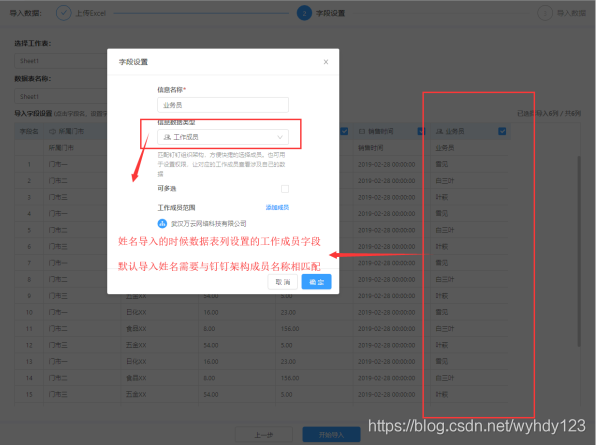Uncheck the 销售时间 column checkbox
Viewport: 596px width, 445px height.
click(x=421, y=131)
